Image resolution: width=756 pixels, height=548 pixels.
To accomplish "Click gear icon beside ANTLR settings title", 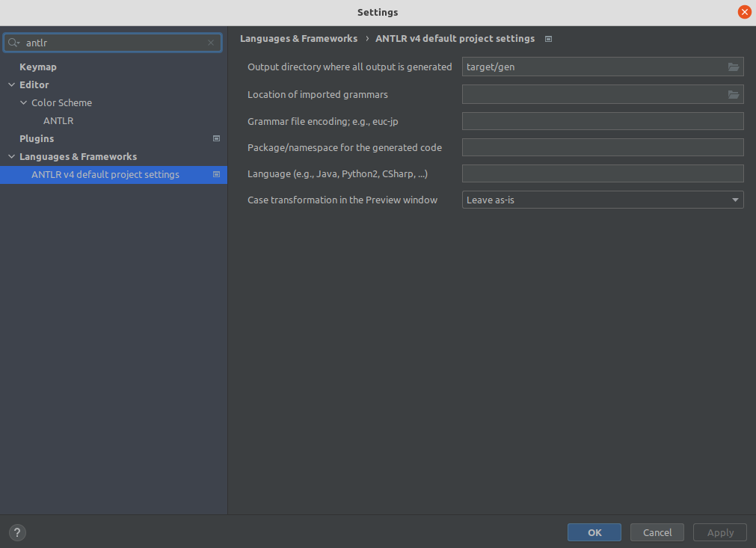I will tap(548, 38).
